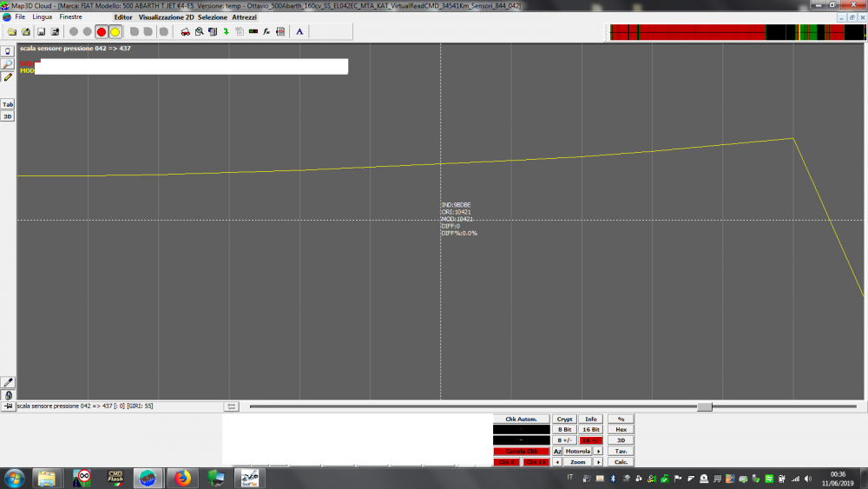The height and width of the screenshot is (489, 868).
Task: Click the red printer-like toolbar icon
Action: coord(280,31)
